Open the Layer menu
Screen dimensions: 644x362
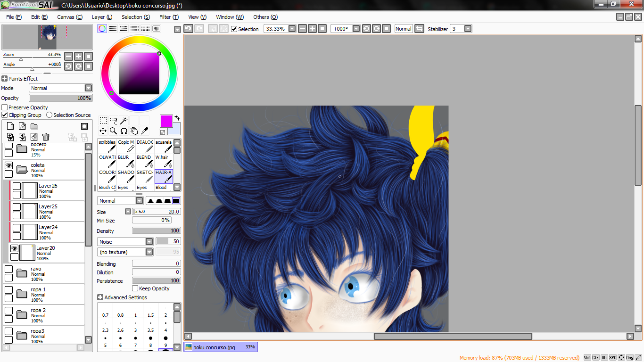click(x=102, y=17)
